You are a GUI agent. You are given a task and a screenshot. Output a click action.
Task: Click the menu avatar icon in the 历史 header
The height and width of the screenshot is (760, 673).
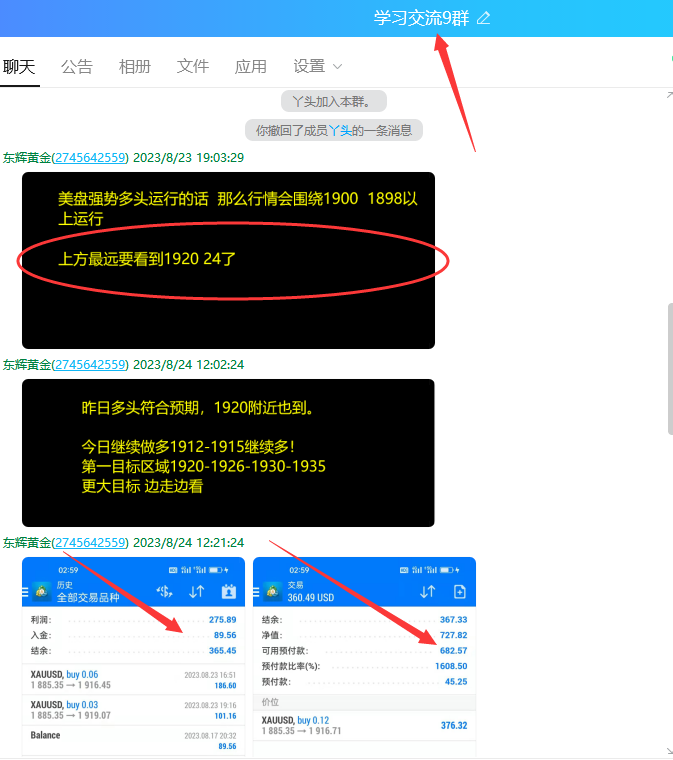coord(42,591)
